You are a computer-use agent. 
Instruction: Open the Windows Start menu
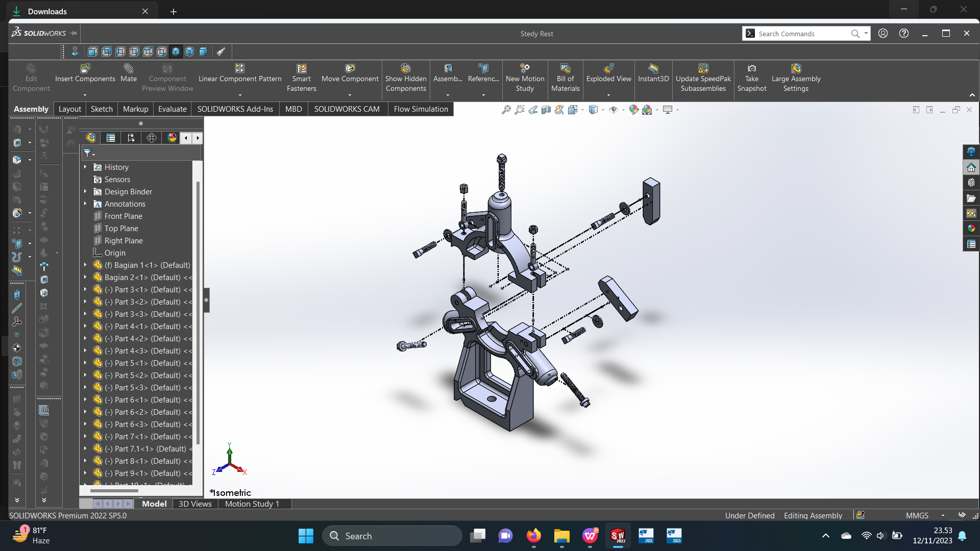[306, 536]
